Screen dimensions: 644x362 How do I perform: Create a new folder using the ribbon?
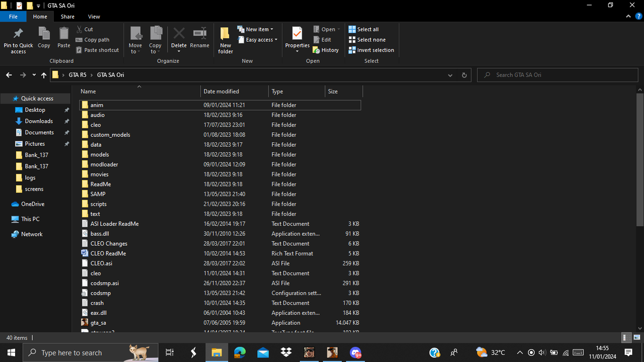click(x=225, y=40)
